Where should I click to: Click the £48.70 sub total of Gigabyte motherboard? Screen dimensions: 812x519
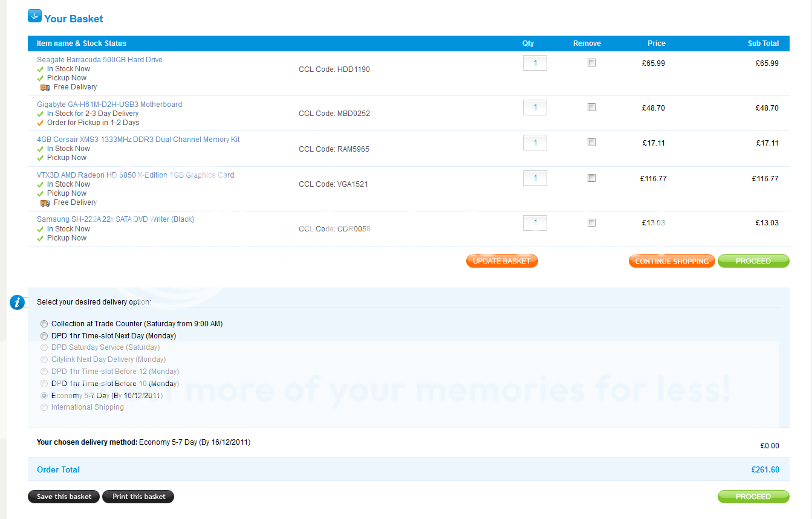click(x=767, y=108)
